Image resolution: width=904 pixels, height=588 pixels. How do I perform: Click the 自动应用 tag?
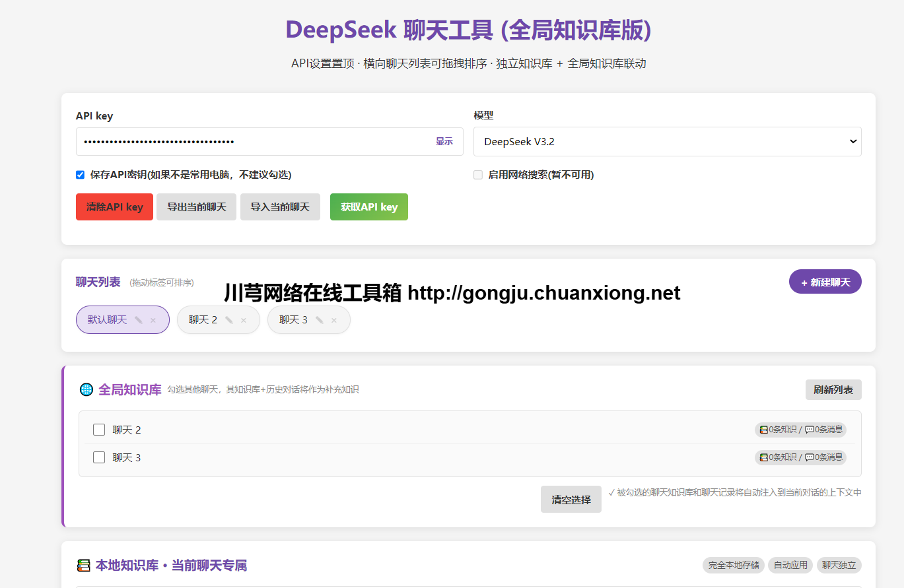[790, 566]
